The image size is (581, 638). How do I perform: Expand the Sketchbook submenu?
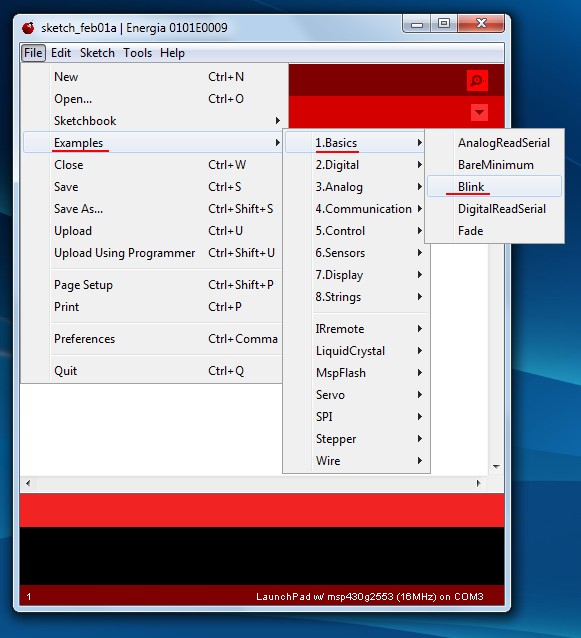153,120
